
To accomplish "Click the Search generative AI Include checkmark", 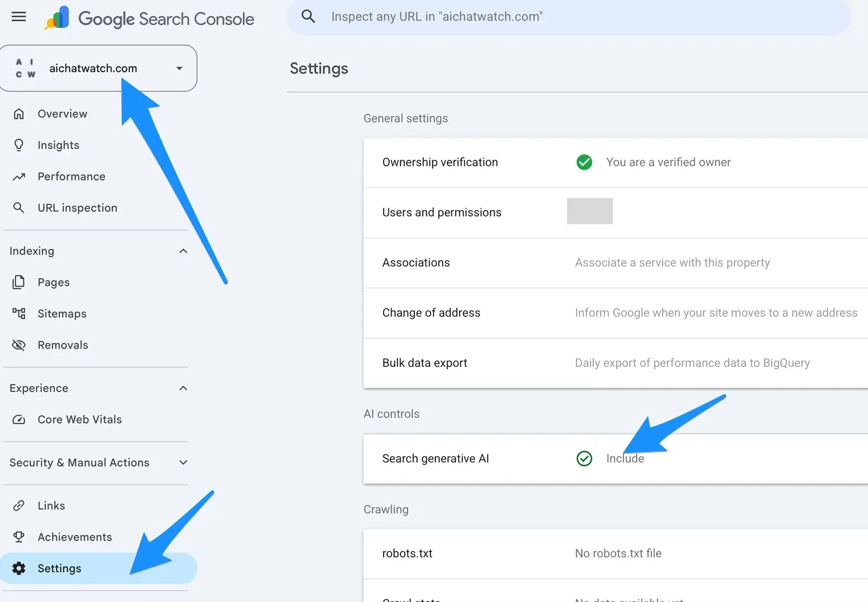I will coord(584,459).
